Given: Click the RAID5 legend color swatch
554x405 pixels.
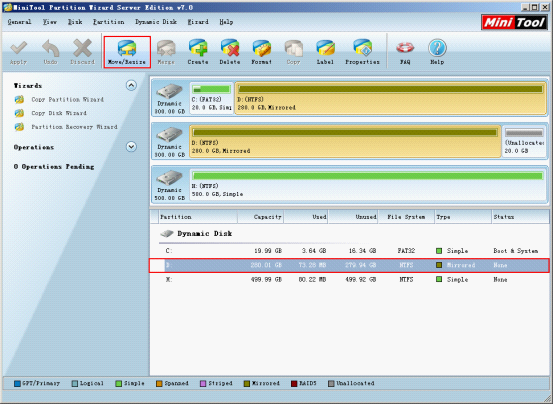Looking at the screenshot, I should [294, 383].
